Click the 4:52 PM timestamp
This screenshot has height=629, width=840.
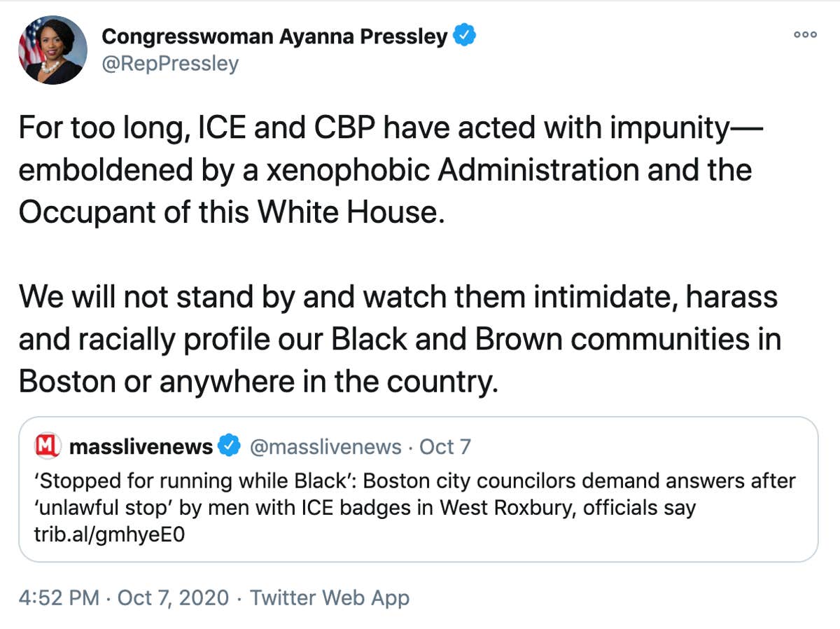[x=58, y=597]
